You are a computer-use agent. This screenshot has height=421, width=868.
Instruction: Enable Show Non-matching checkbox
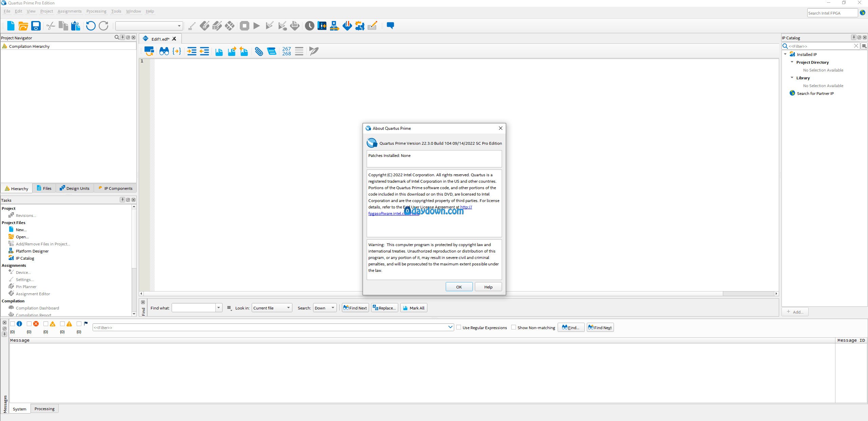514,327
